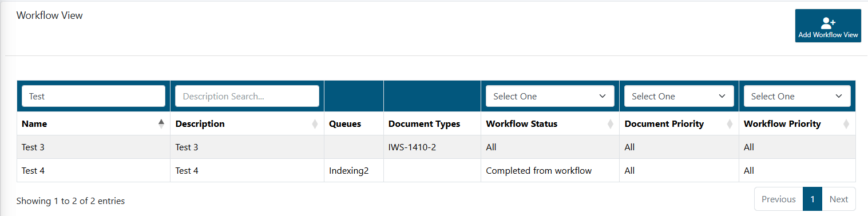Image resolution: width=868 pixels, height=216 pixels.
Task: Open the Document Priority filter dropdown
Action: point(679,96)
